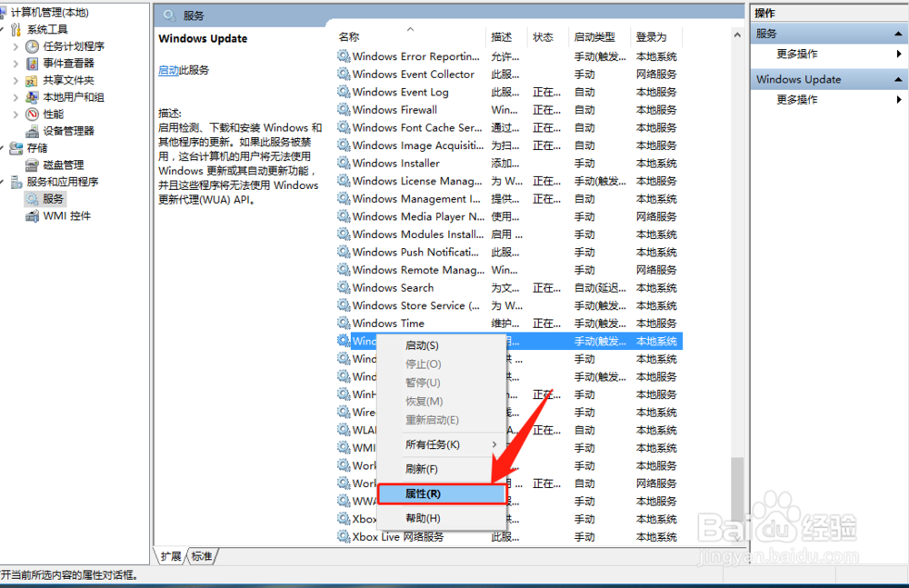The image size is (909, 588).
Task: Click the Disk Management icon
Action: click(33, 165)
